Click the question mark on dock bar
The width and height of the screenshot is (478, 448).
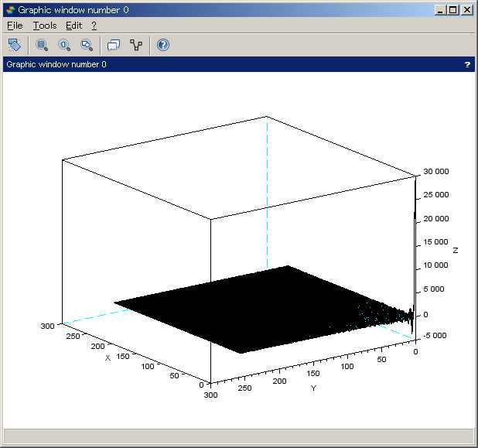[467, 65]
